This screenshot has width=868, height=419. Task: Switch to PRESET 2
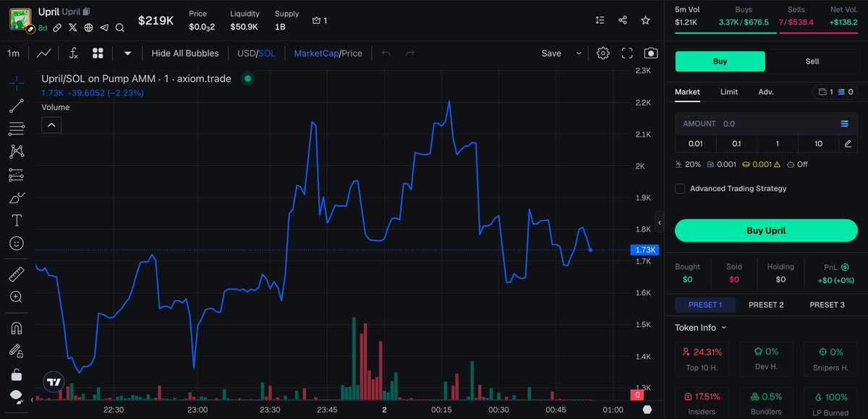(x=766, y=305)
